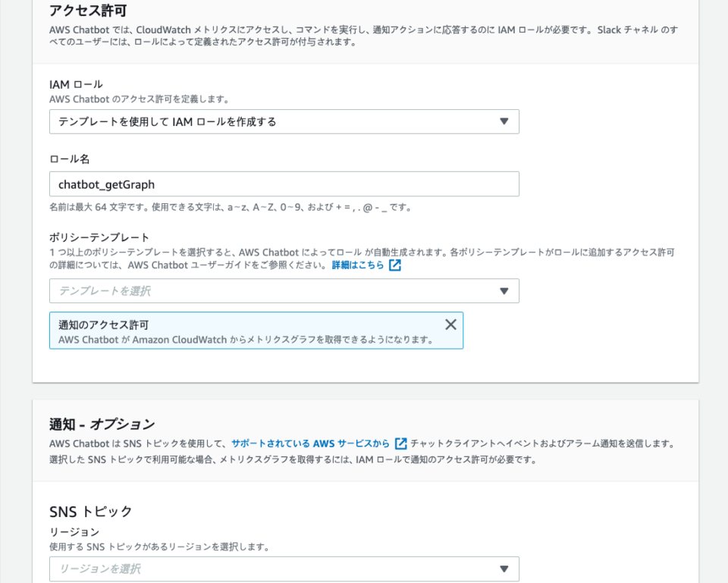Open the SNS topic リージョン selector
The image size is (728, 583).
284,569
